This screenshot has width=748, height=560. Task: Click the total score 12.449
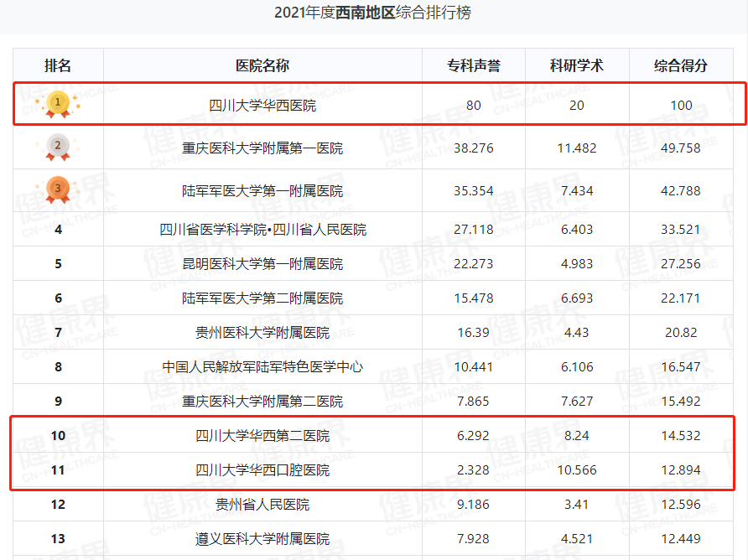click(x=681, y=538)
